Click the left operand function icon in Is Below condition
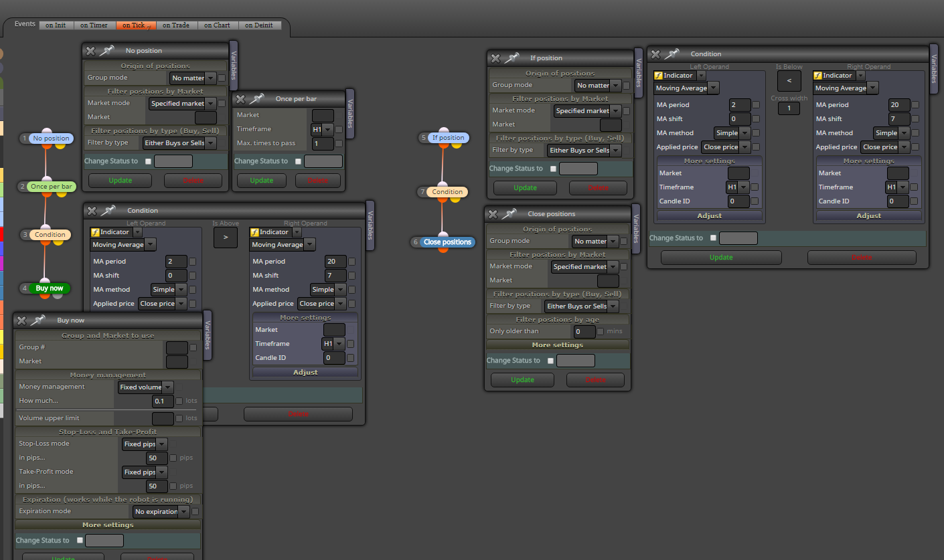The height and width of the screenshot is (560, 944). [x=658, y=76]
